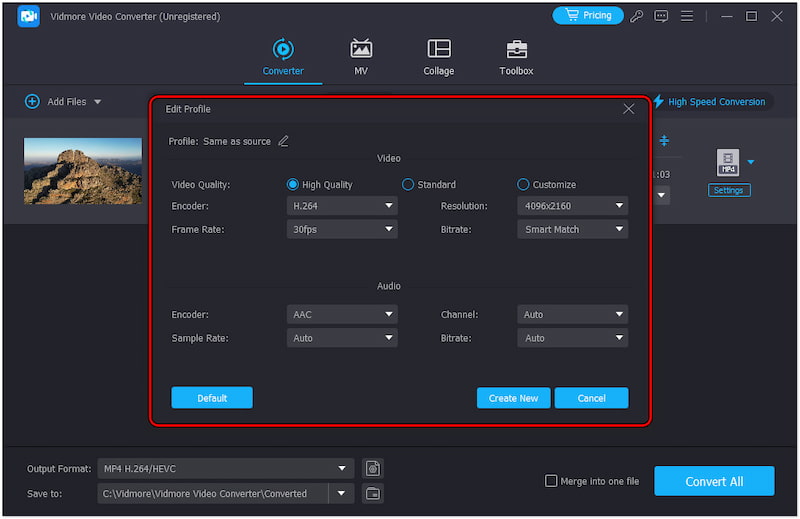Click the pencil icon to rename profile
This screenshot has width=800, height=519.
pyautogui.click(x=283, y=141)
